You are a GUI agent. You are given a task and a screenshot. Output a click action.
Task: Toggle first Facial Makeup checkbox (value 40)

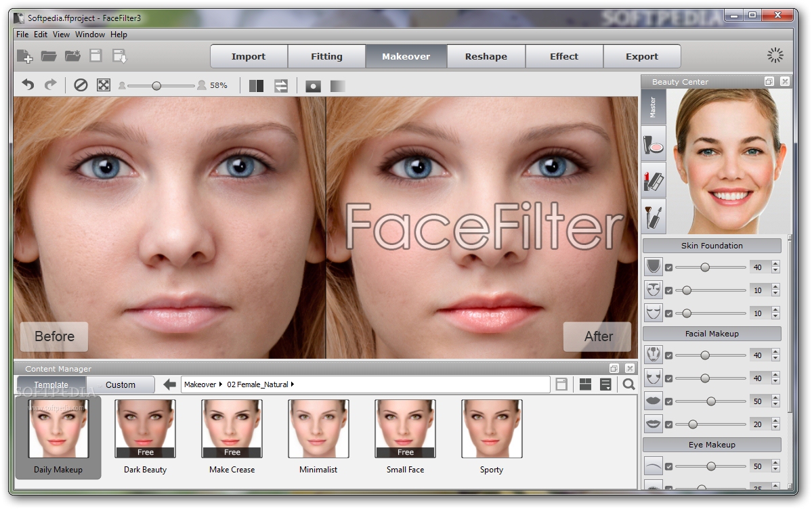(x=668, y=356)
